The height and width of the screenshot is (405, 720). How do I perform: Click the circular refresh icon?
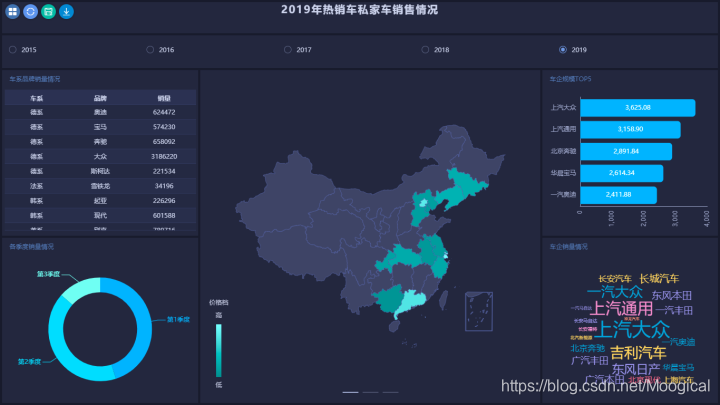pyautogui.click(x=30, y=11)
